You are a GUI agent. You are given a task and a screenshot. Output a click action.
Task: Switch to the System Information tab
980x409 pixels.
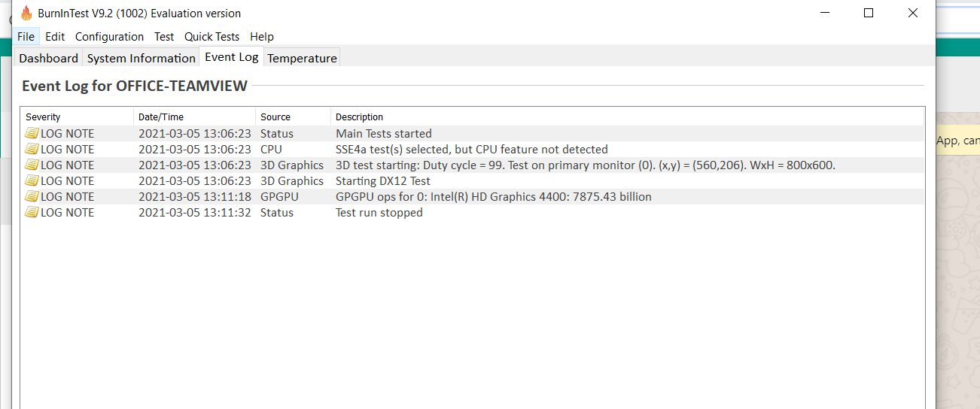pyautogui.click(x=141, y=58)
